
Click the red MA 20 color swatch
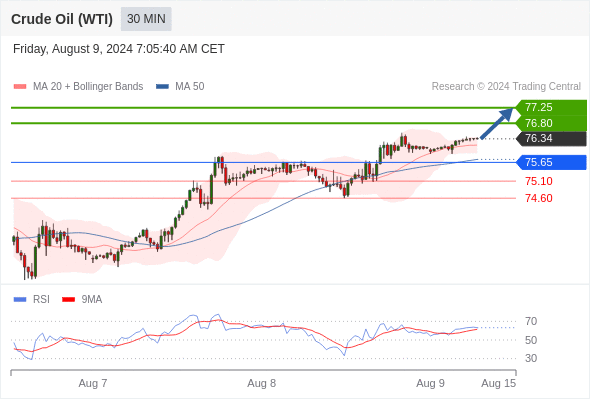coord(20,87)
